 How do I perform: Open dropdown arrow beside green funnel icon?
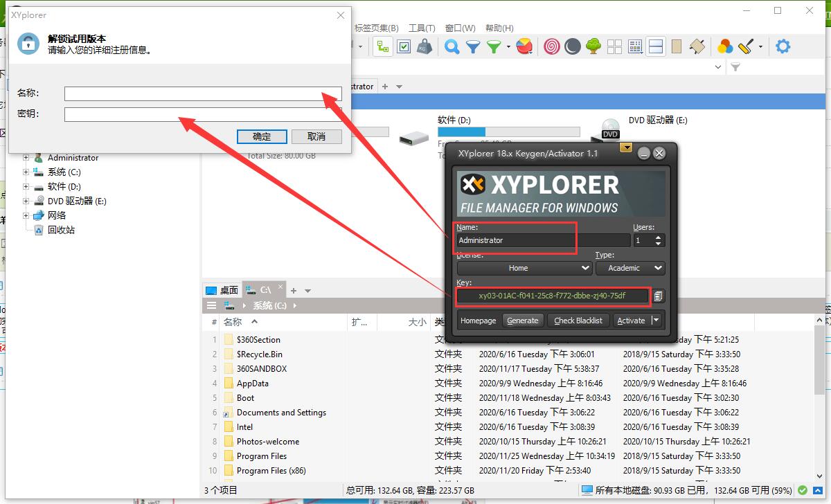(x=508, y=47)
